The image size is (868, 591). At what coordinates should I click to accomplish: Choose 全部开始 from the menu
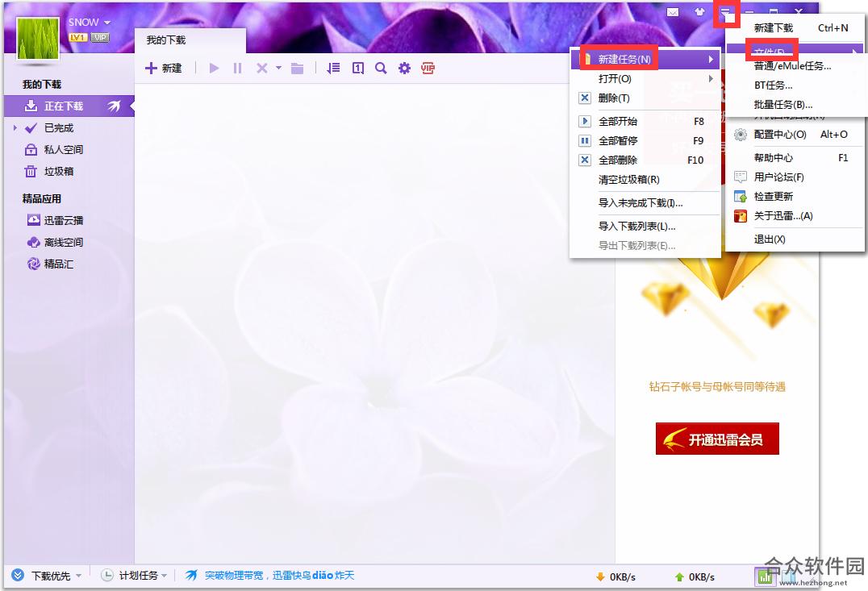pyautogui.click(x=645, y=121)
